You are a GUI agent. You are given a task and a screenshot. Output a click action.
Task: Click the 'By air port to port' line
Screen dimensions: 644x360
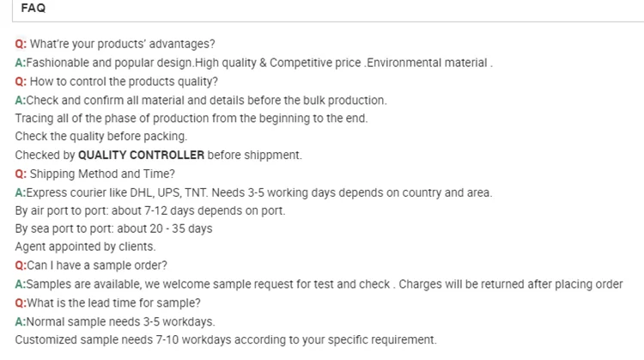click(x=150, y=211)
